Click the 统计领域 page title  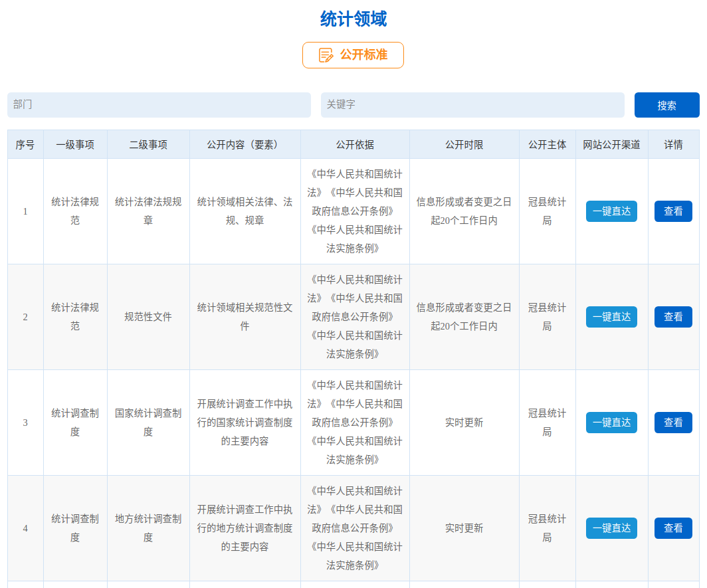(353, 19)
